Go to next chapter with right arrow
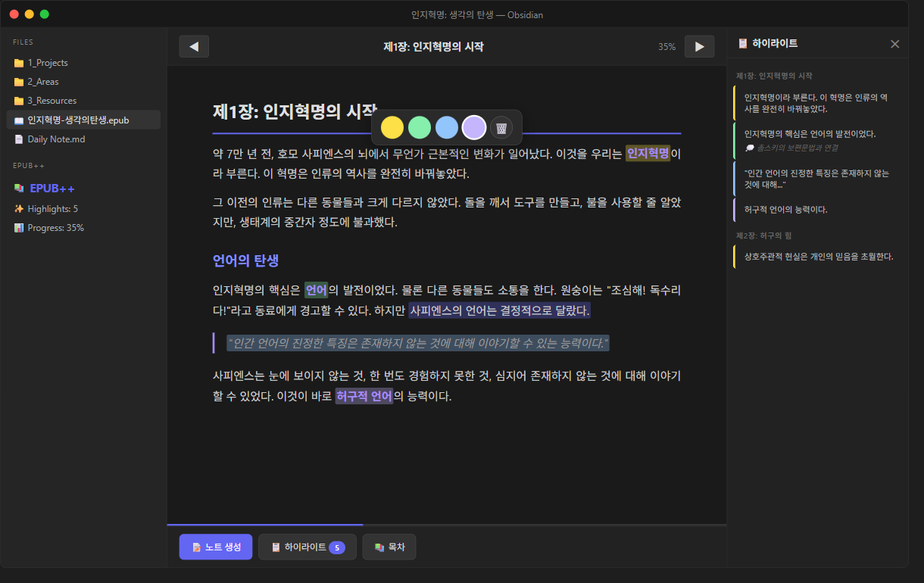Viewport: 924px width, 583px height. pyautogui.click(x=699, y=47)
